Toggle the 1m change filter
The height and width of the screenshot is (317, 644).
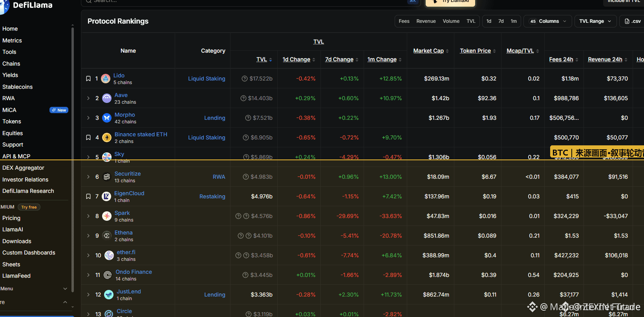point(514,21)
